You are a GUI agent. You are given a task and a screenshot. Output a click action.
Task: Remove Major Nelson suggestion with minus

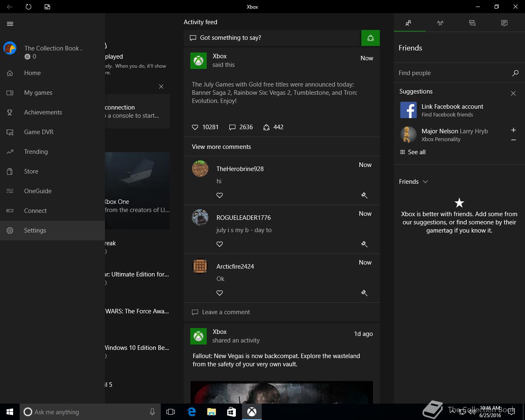tap(513, 140)
